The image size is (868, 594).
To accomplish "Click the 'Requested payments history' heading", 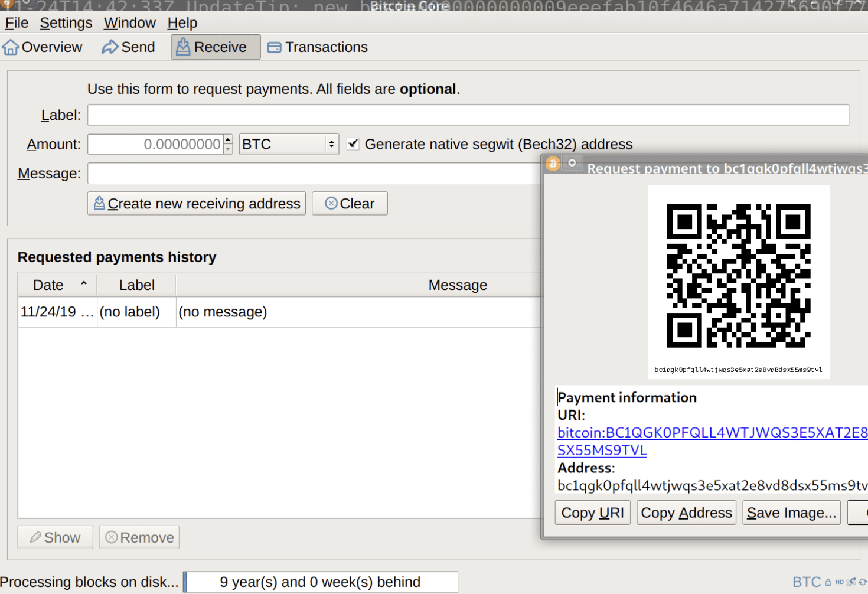I will tap(117, 257).
